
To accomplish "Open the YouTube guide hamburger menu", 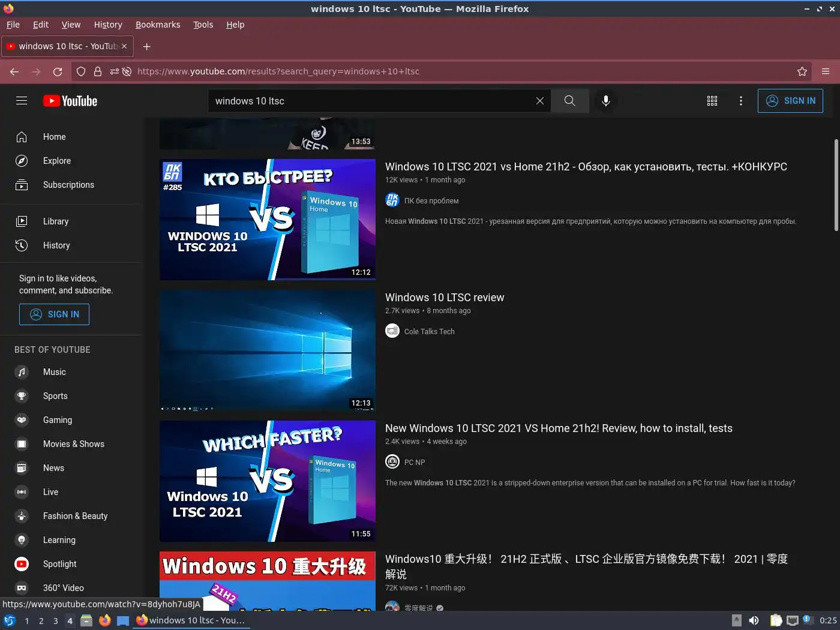I will coord(22,101).
